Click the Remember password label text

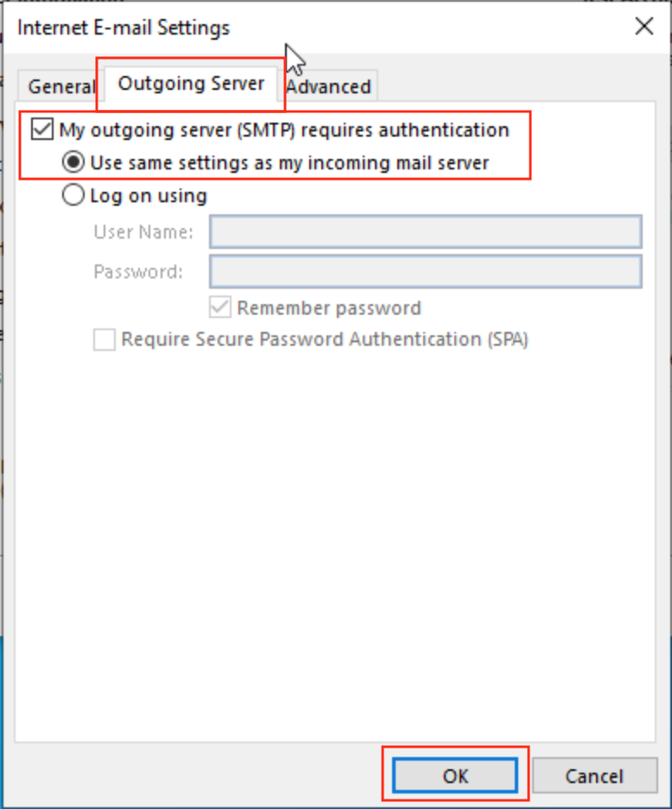pyautogui.click(x=329, y=308)
